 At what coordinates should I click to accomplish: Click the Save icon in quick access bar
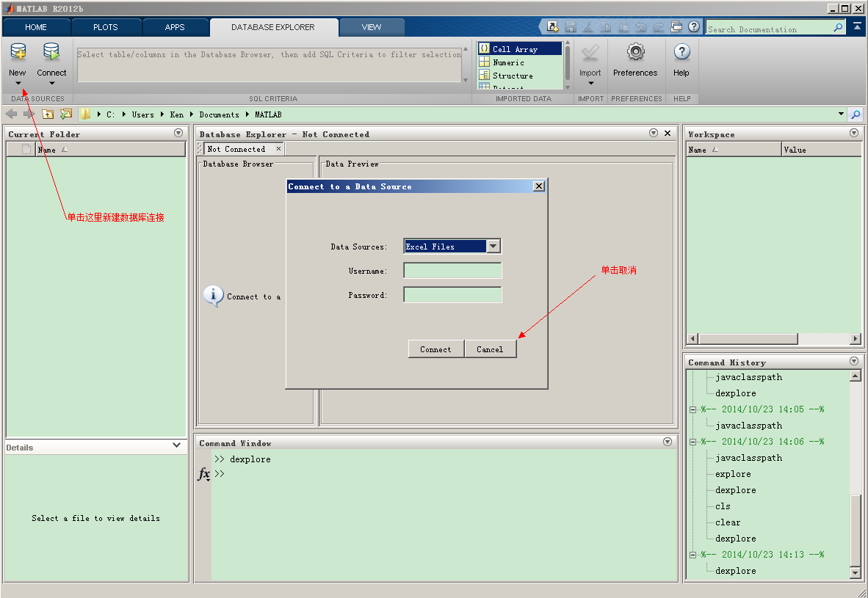point(570,26)
